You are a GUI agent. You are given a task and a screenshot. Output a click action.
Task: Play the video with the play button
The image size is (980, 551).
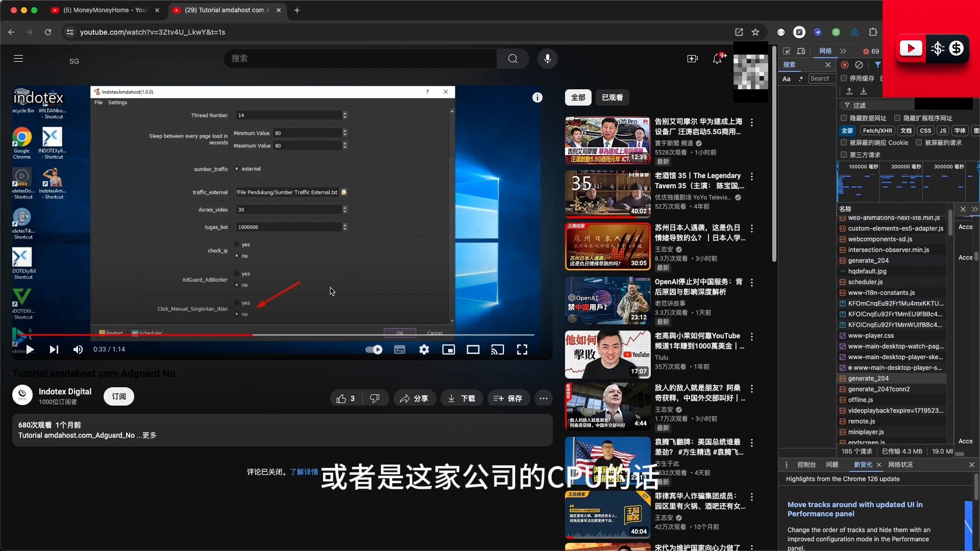30,349
